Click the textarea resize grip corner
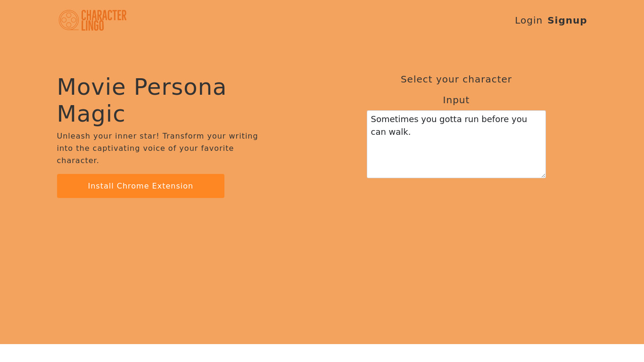Viewport: 644px width, 362px height. tap(543, 175)
